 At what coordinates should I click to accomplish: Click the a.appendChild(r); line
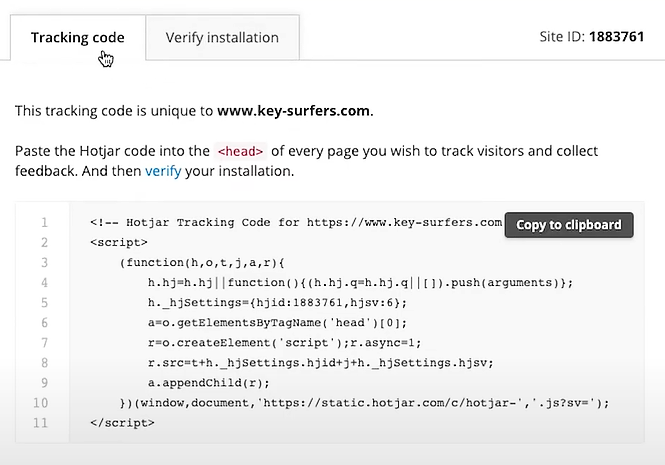(209, 383)
